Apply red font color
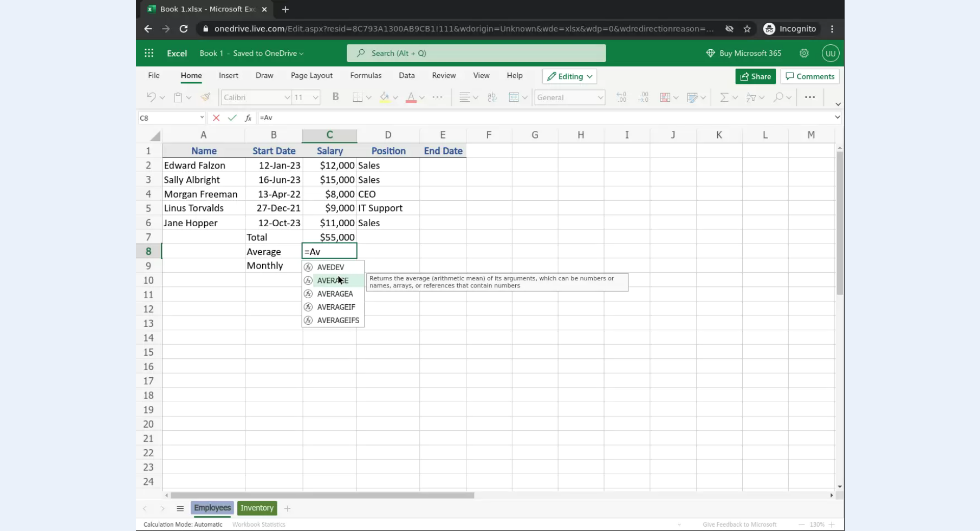 point(411,97)
